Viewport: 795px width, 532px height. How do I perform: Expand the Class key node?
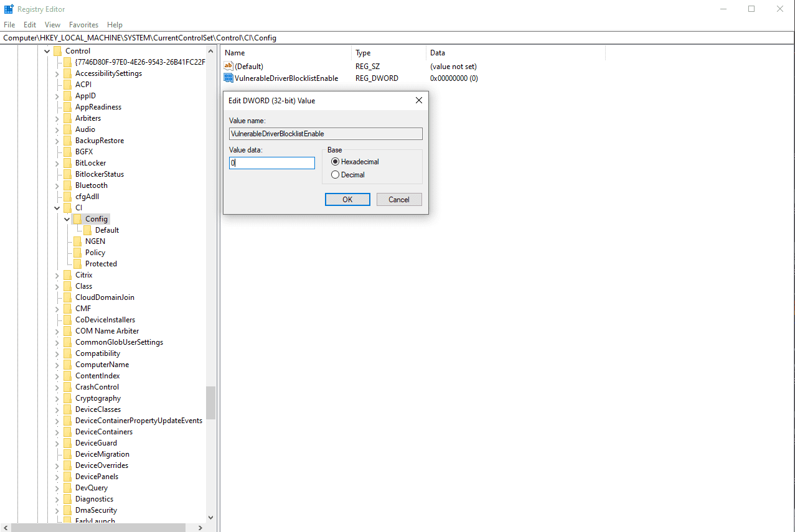[57, 286]
